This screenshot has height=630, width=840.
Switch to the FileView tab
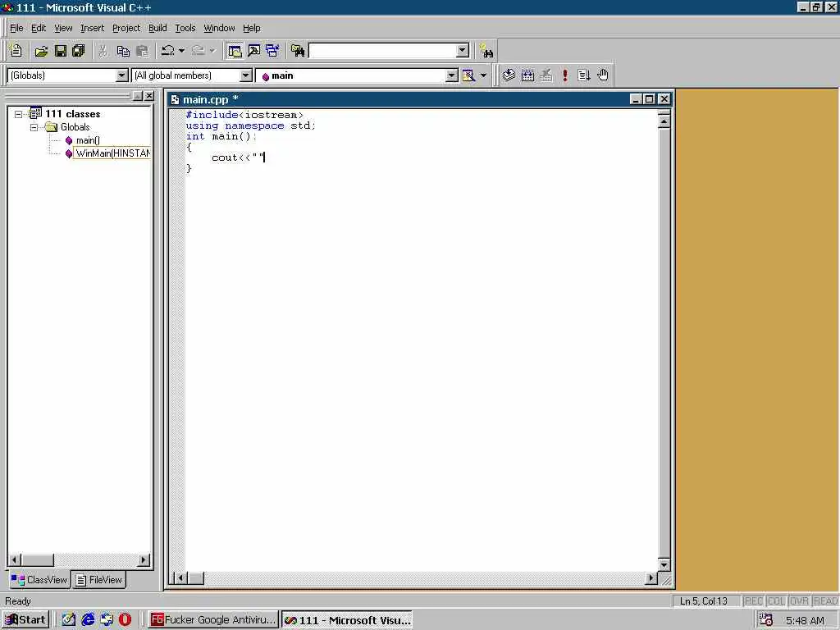click(x=99, y=580)
